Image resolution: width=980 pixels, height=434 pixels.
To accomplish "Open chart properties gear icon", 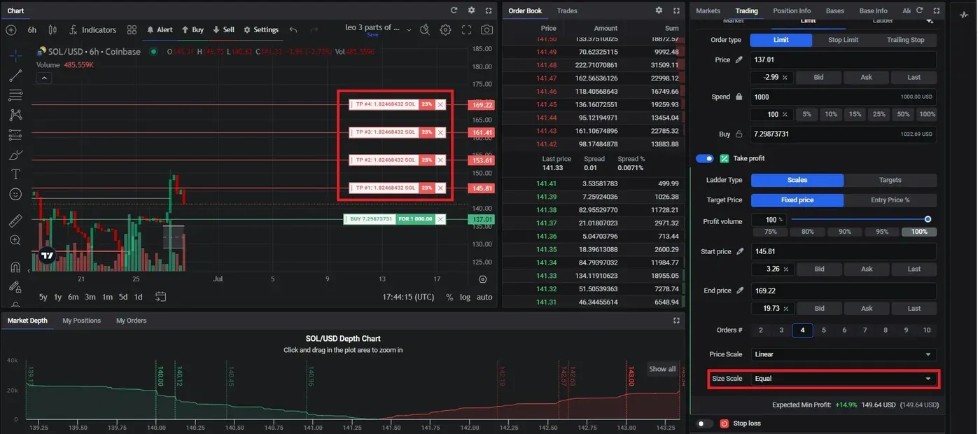I will pos(445,29).
